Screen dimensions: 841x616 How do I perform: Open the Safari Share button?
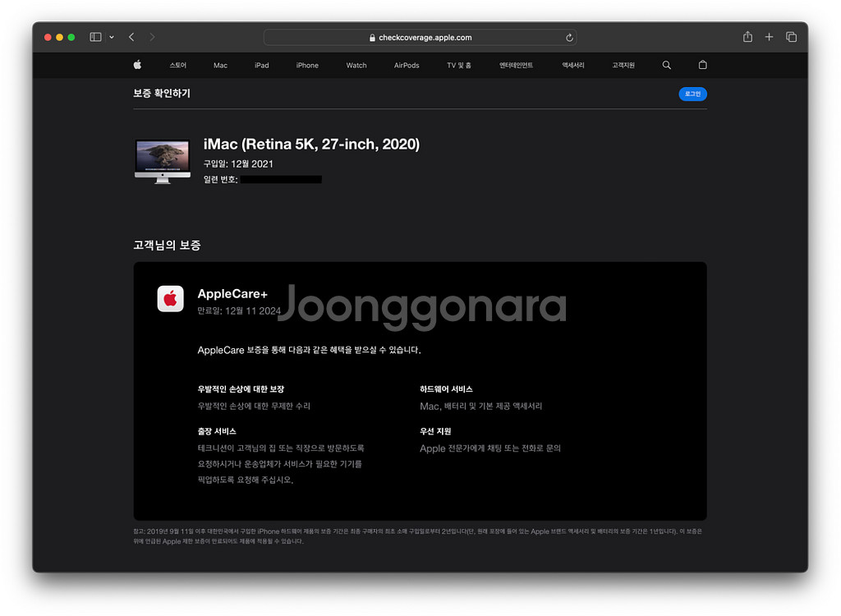[x=747, y=36]
